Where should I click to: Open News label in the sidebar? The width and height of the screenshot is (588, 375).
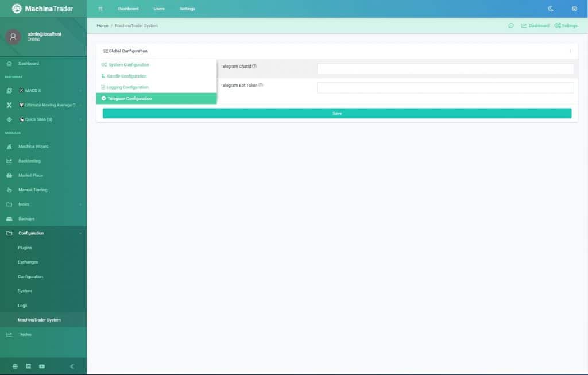[24, 204]
